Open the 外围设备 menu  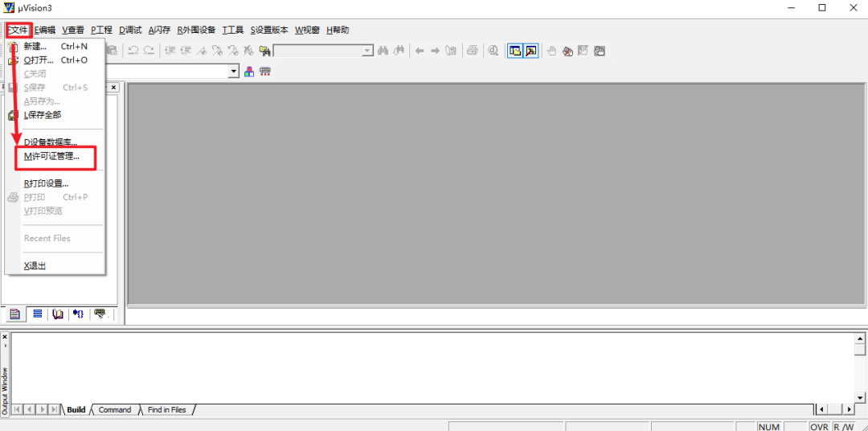coord(197,30)
